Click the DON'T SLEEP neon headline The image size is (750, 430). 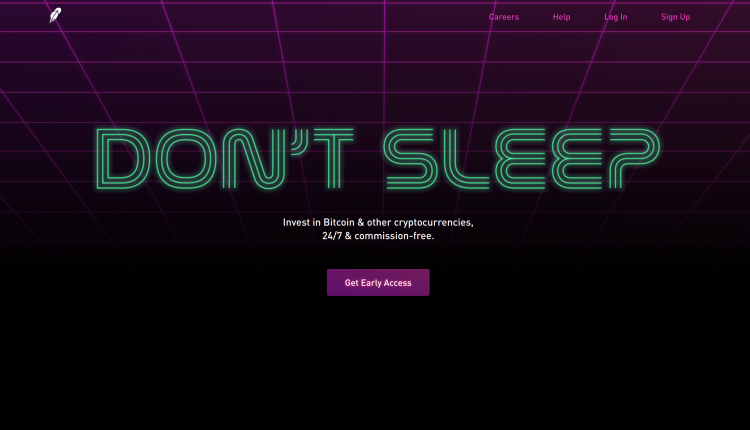[x=378, y=159]
